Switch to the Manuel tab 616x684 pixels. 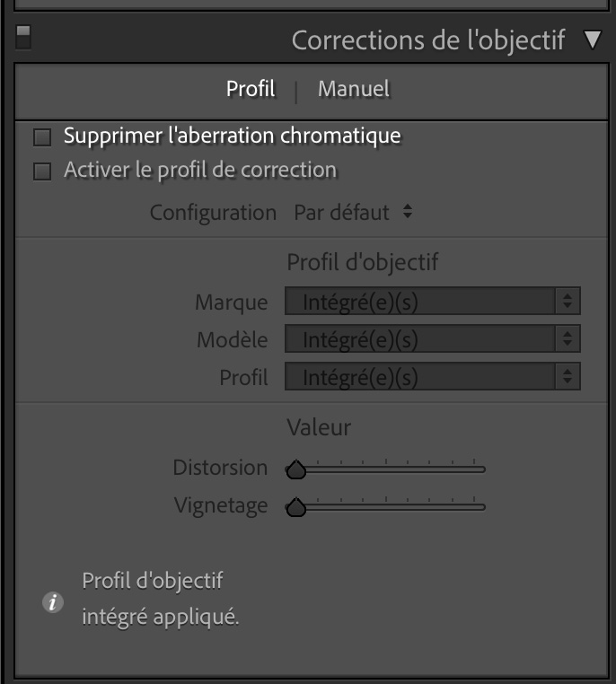click(x=354, y=89)
